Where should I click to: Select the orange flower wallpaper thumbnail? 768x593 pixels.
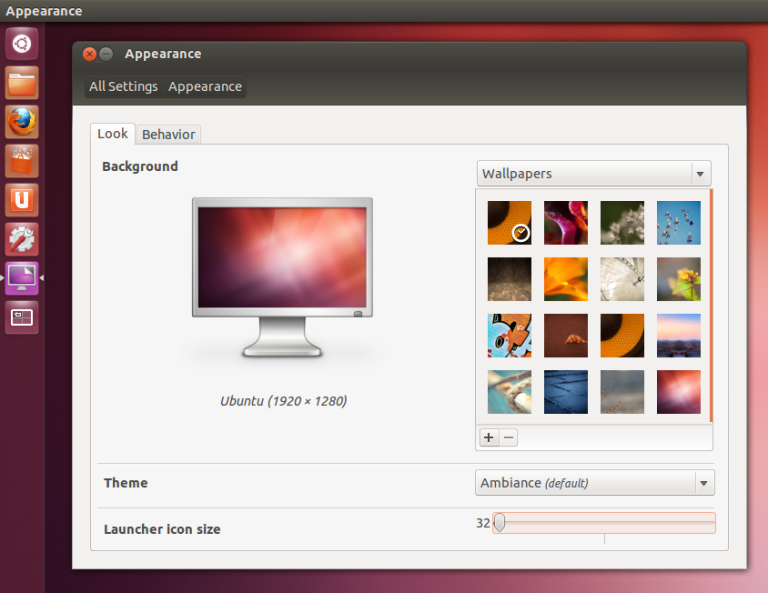(x=565, y=279)
